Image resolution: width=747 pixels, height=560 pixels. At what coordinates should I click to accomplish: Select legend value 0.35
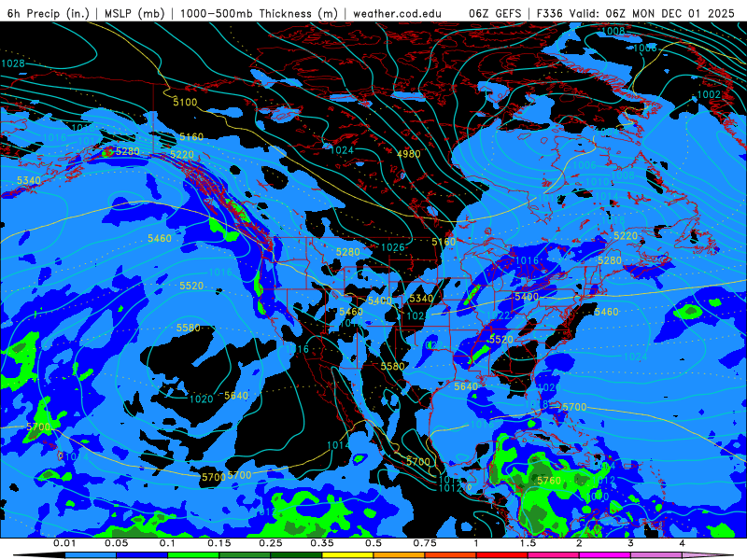pos(322,543)
